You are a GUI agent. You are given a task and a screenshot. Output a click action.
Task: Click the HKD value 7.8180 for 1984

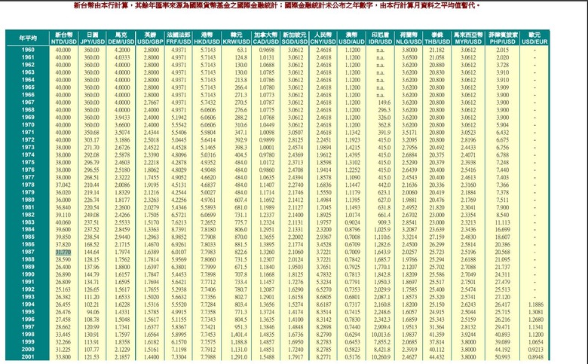208,230
